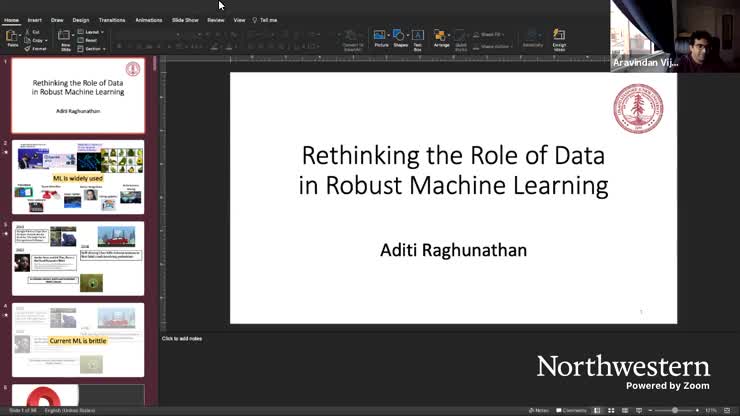
Task: Switch to the Design tab
Action: click(81, 20)
